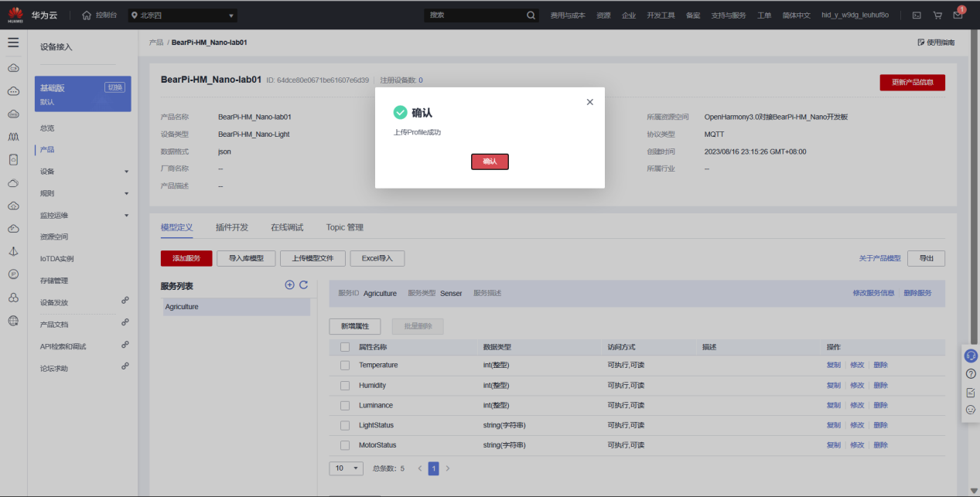
Task: Open the 简体中文 language menu
Action: click(797, 15)
